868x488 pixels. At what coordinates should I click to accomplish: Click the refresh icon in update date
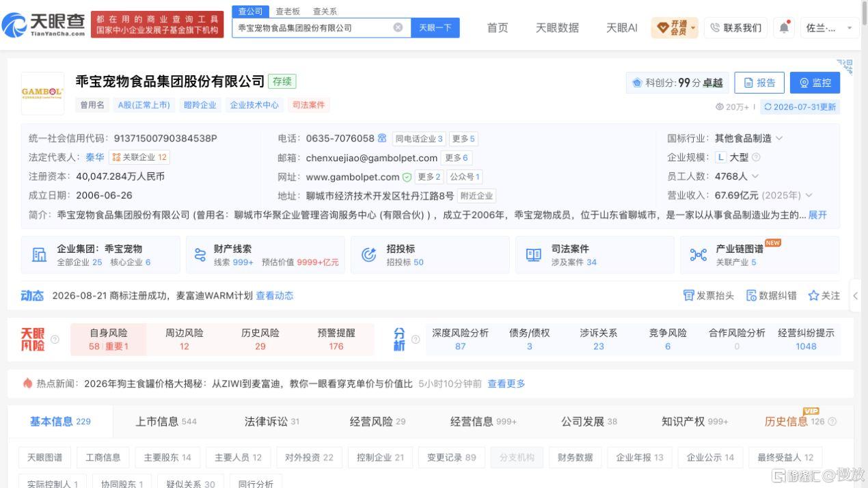click(x=768, y=107)
